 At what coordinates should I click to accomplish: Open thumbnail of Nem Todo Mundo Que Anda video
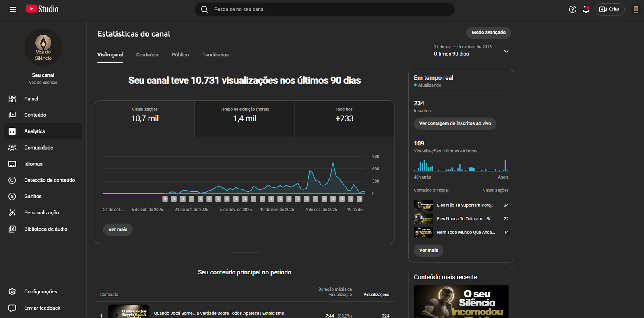coord(423,232)
